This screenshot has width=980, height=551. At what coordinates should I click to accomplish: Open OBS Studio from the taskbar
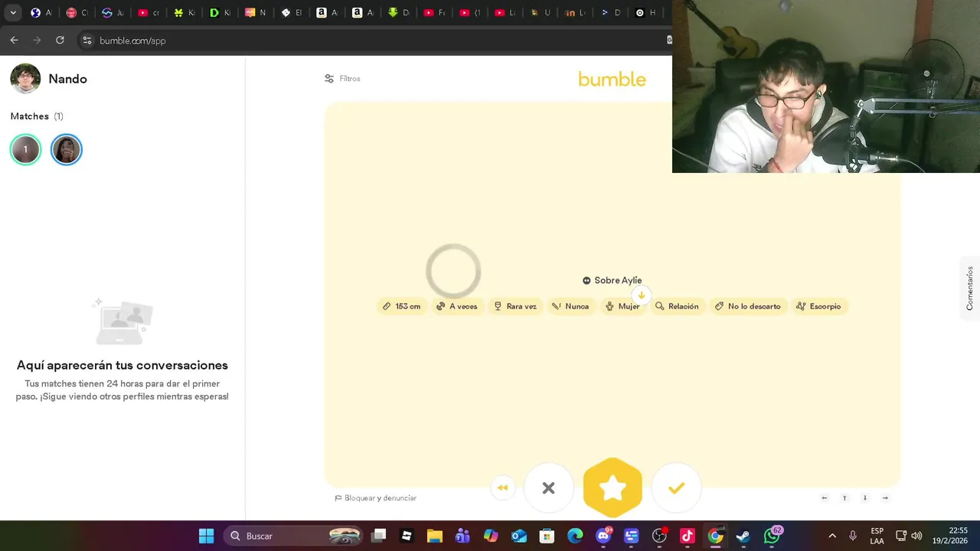pos(659,536)
